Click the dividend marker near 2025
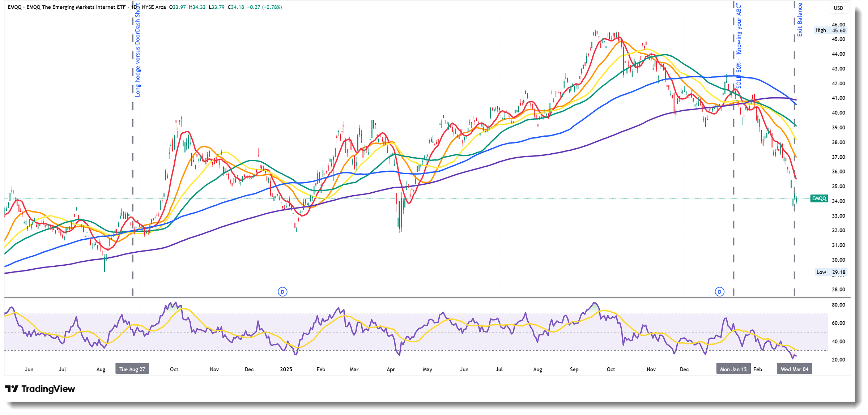The height and width of the screenshot is (415, 868). click(x=282, y=292)
